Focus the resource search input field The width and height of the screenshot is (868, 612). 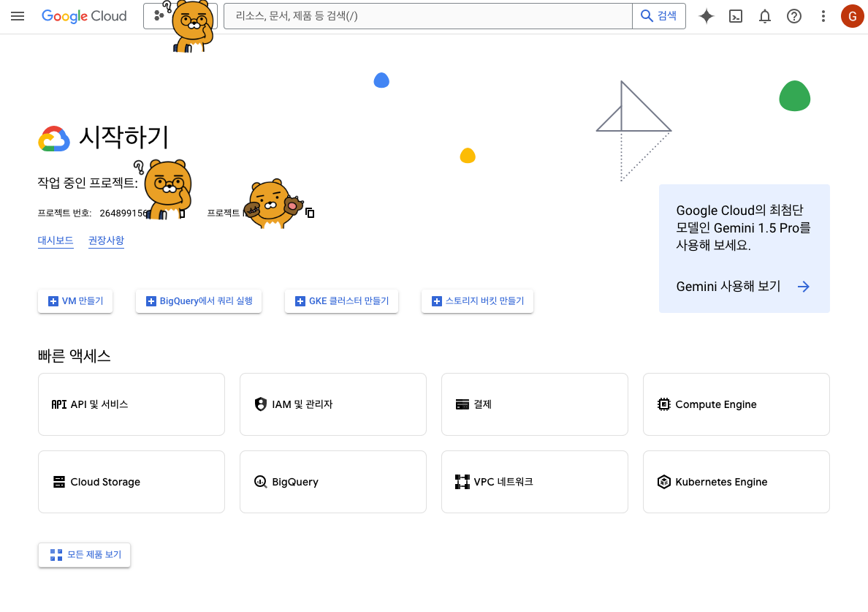point(428,16)
